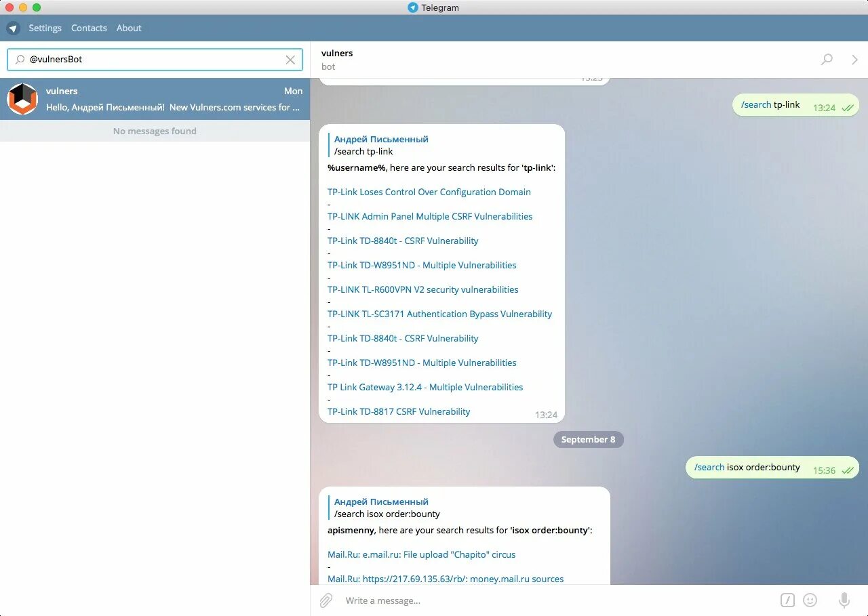Click the read checkmarks on the 13:24 sent message
This screenshot has width=868, height=616.
tap(847, 107)
